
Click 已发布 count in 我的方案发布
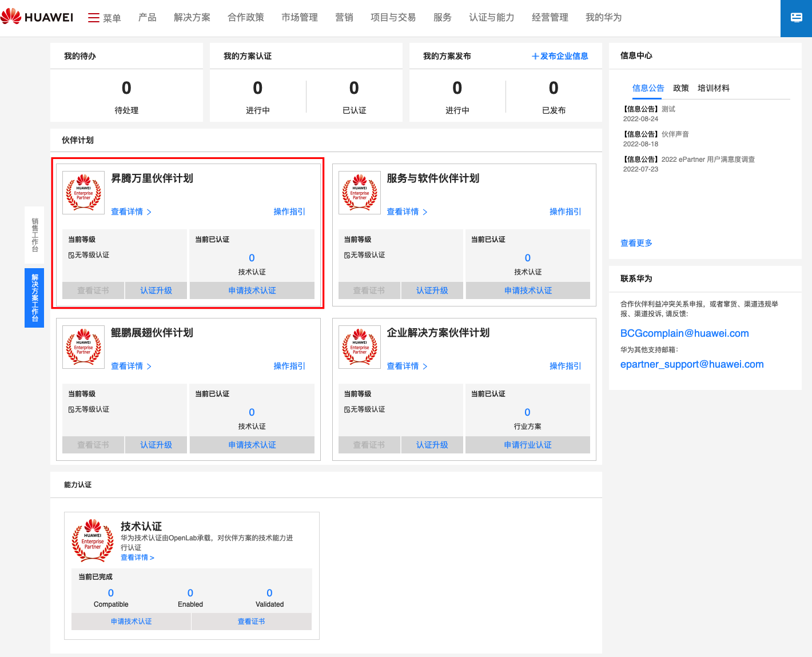click(x=554, y=88)
